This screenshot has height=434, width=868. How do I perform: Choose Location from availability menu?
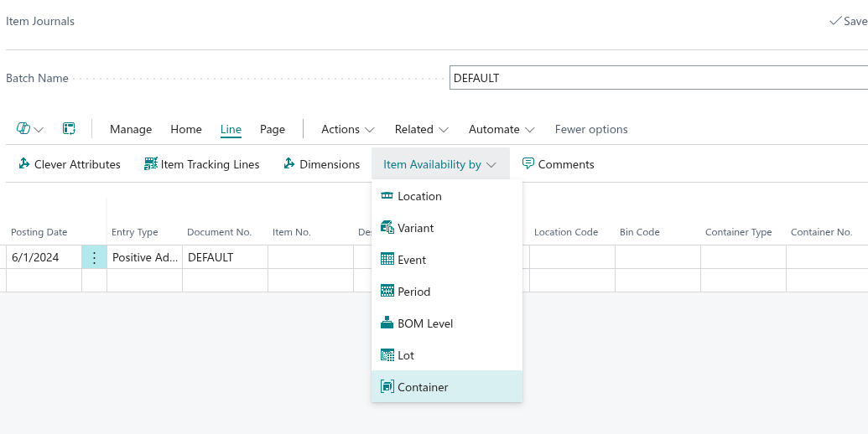tap(419, 196)
